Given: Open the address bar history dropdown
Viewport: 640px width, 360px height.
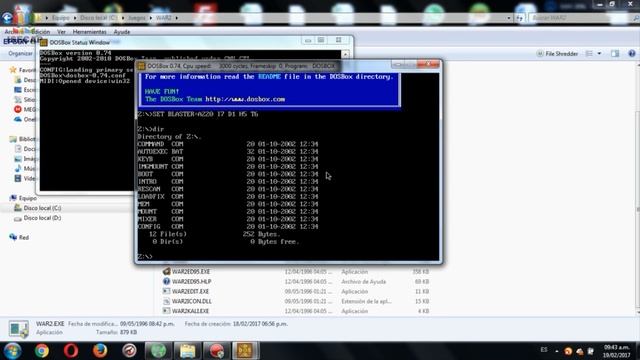Looking at the screenshot, I should [x=509, y=18].
